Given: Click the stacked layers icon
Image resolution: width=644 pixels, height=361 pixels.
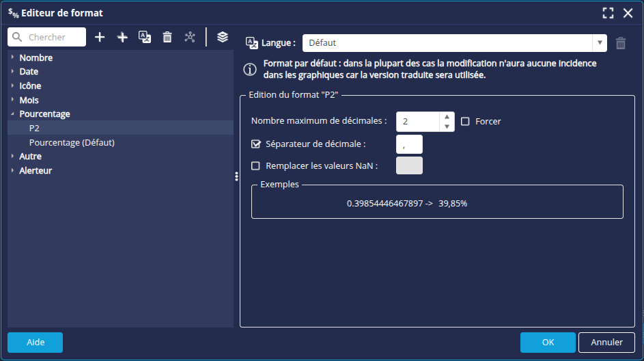Looking at the screenshot, I should pyautogui.click(x=223, y=37).
